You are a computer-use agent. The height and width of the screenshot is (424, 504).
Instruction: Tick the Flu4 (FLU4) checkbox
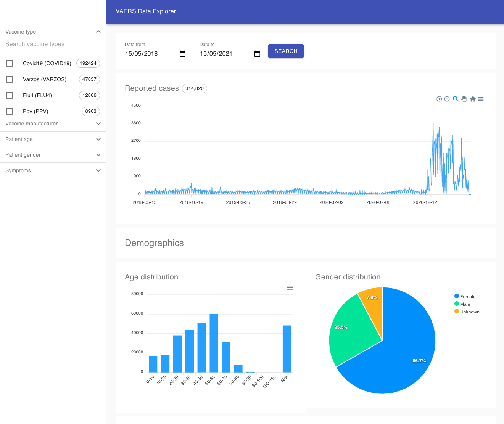point(10,95)
